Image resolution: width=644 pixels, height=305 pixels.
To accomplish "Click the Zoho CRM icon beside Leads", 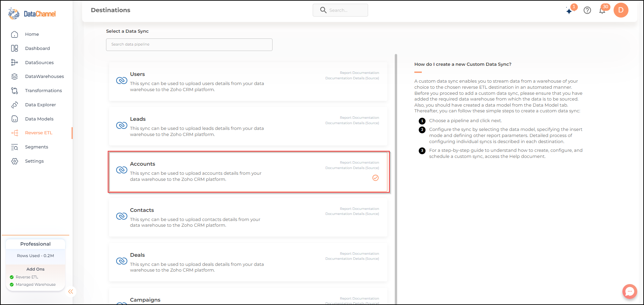I will click(122, 126).
